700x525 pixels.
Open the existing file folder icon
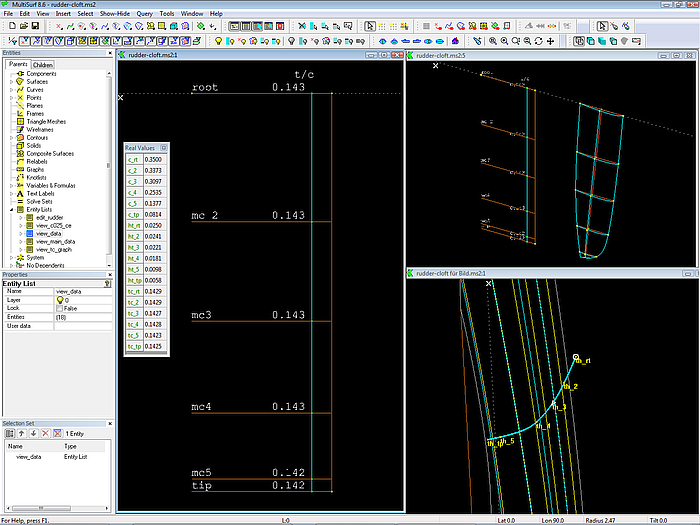tap(22, 26)
